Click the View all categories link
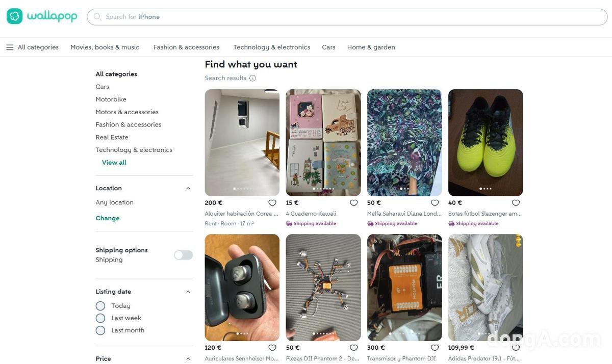This screenshot has width=612, height=364. click(114, 163)
